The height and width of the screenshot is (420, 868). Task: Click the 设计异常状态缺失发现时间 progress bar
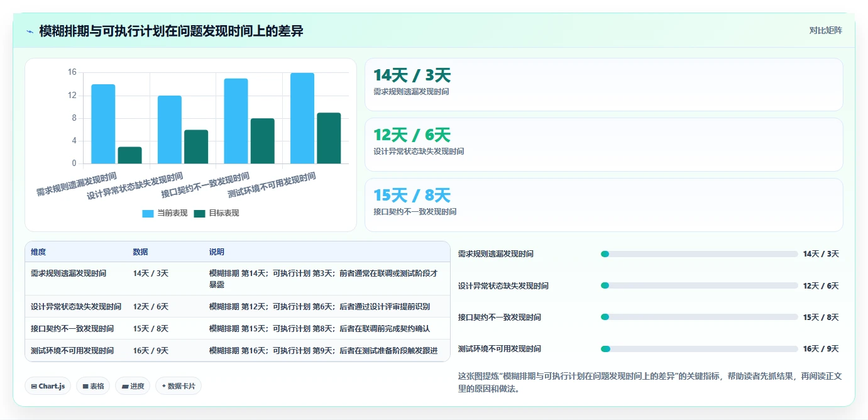pos(699,285)
